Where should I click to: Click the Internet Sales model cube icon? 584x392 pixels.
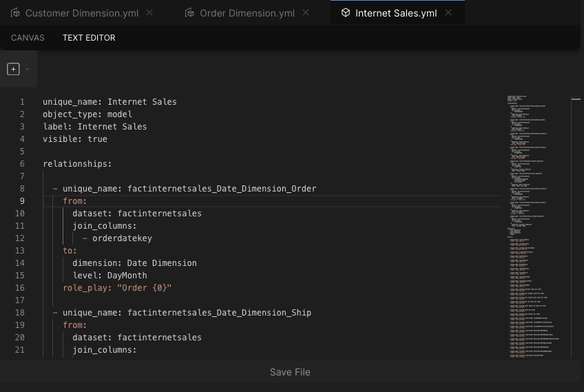coord(346,12)
